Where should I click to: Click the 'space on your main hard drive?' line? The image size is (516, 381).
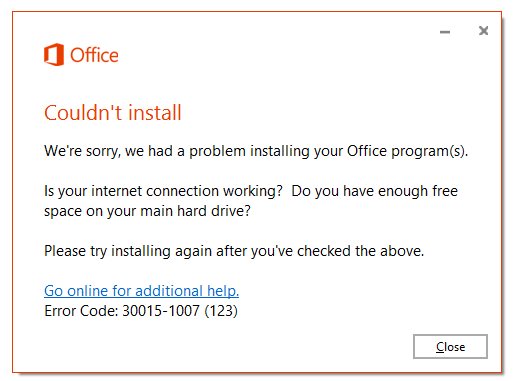[x=147, y=211]
